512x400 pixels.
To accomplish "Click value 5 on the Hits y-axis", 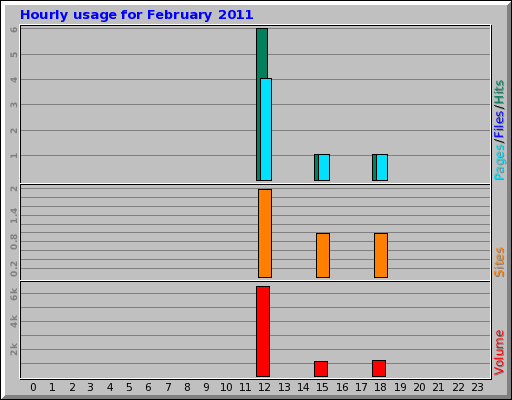I will point(14,54).
